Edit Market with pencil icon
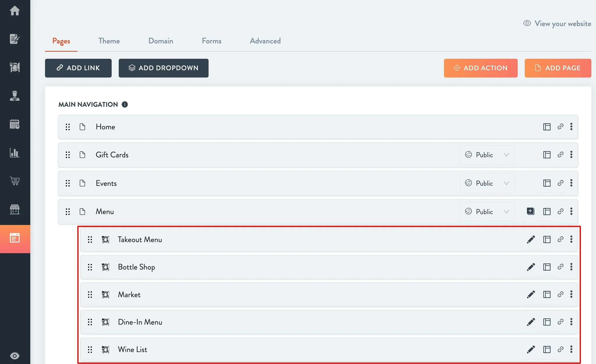The height and width of the screenshot is (364, 596). [531, 294]
